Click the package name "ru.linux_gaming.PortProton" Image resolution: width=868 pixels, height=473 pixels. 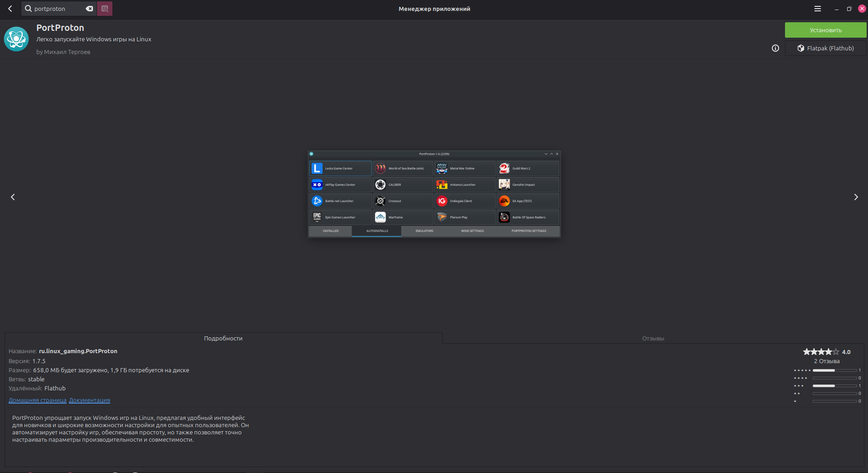78,351
